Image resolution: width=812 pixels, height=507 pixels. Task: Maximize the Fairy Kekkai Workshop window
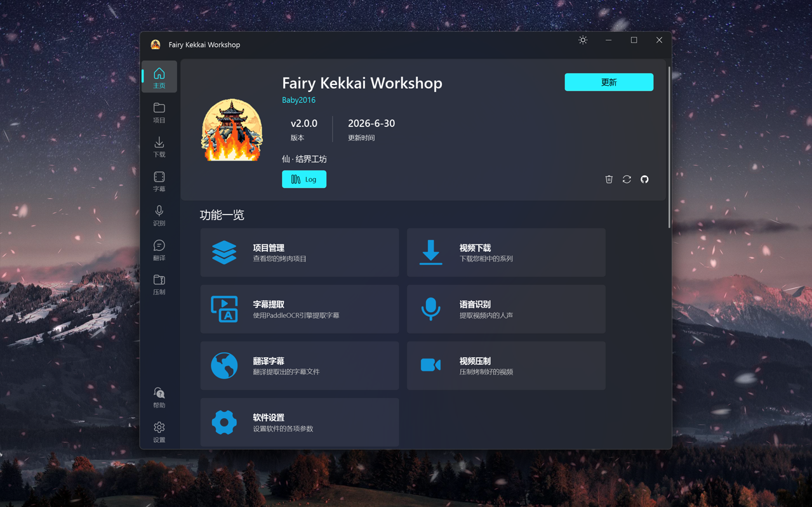click(x=634, y=40)
